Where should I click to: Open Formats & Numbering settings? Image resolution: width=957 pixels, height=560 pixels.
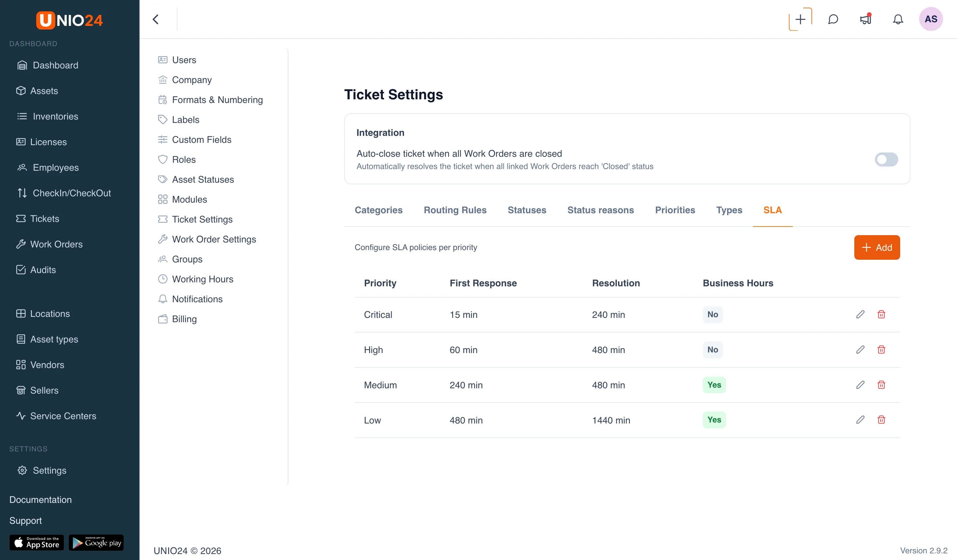click(210, 100)
